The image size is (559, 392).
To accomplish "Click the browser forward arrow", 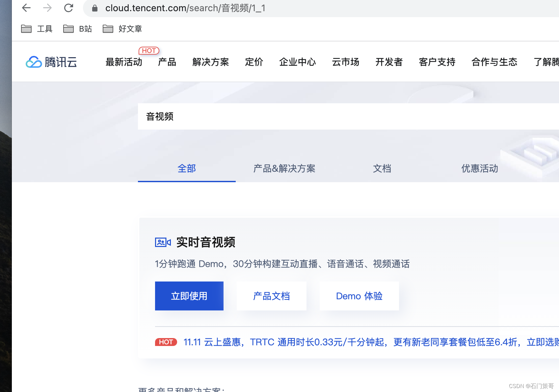I will (47, 8).
